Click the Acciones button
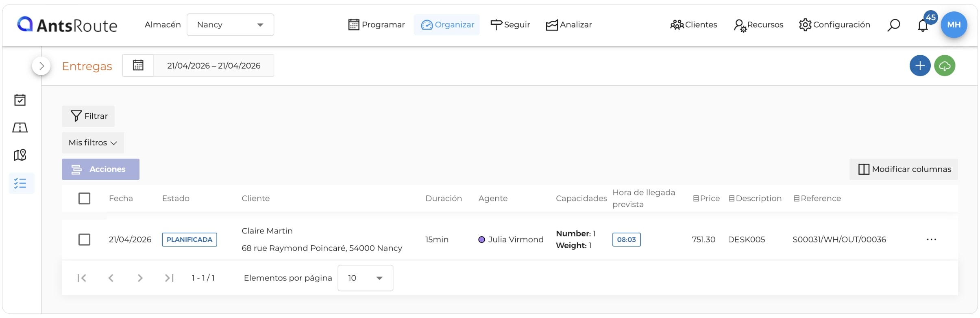 [100, 169]
